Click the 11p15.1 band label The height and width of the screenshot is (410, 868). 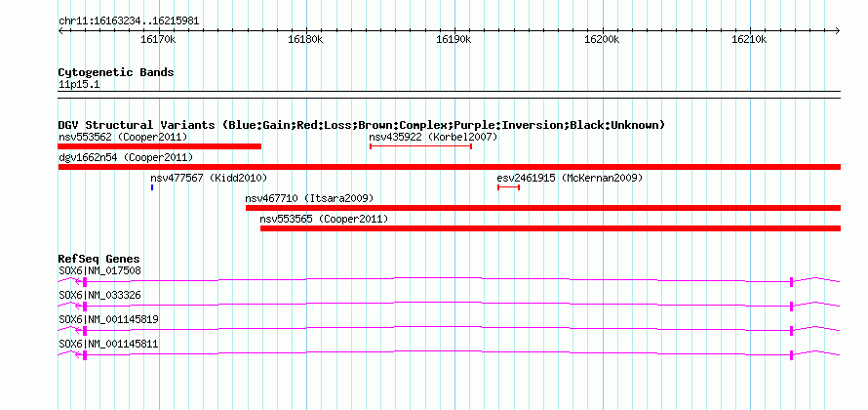click(79, 85)
